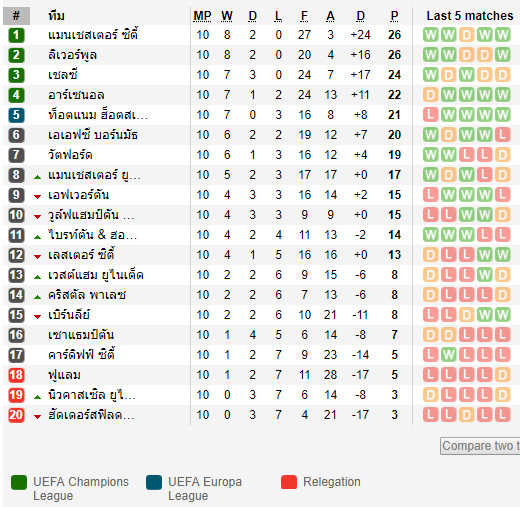This screenshot has height=507, width=520.
Task: Open the อาร์เซนอล team link
Action: 76,95
